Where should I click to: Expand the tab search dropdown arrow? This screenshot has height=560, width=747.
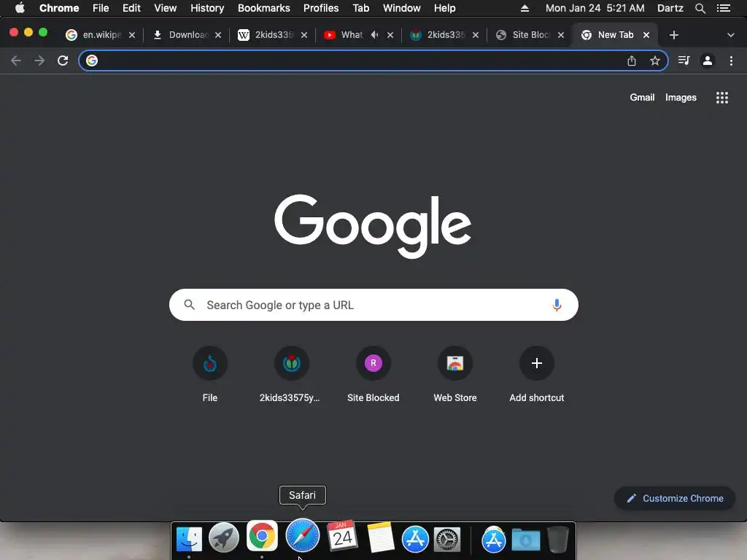730,35
